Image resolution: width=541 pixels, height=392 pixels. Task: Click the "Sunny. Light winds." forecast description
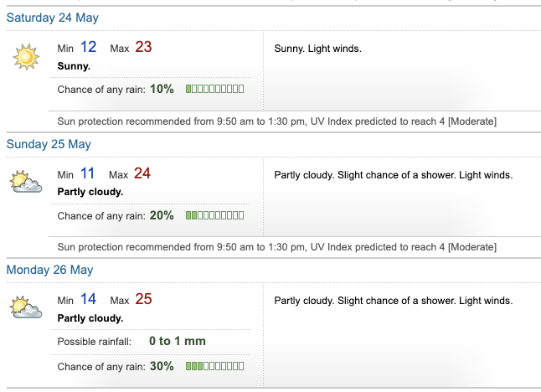tap(317, 49)
